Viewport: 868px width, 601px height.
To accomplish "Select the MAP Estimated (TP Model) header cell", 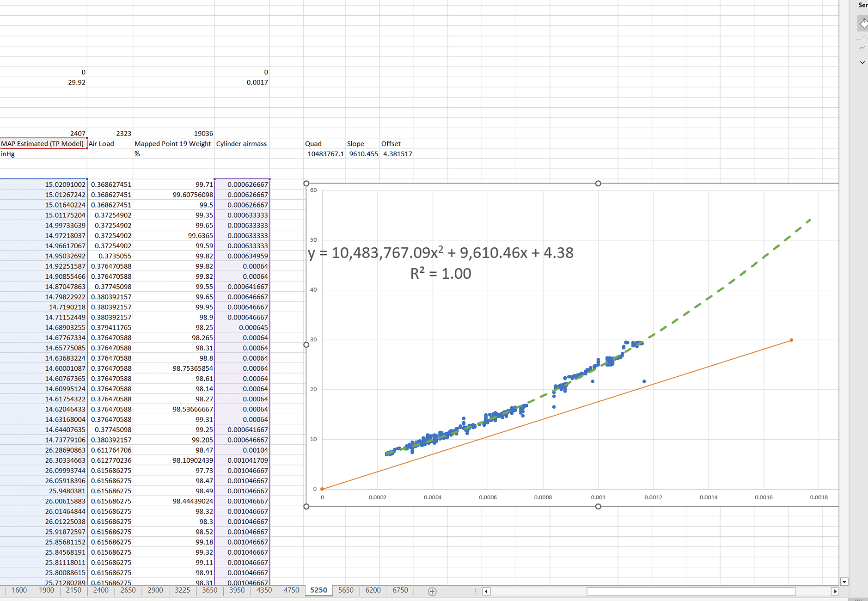I will coord(43,144).
